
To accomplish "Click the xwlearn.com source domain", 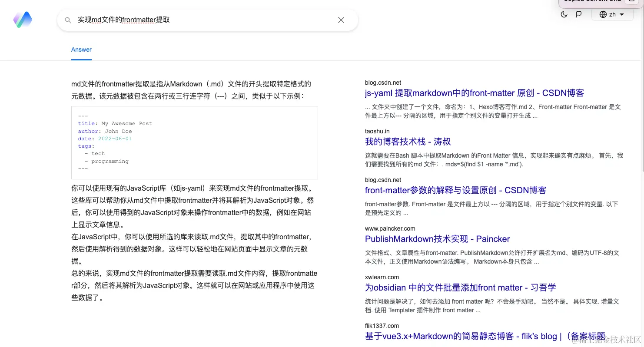I will [382, 277].
